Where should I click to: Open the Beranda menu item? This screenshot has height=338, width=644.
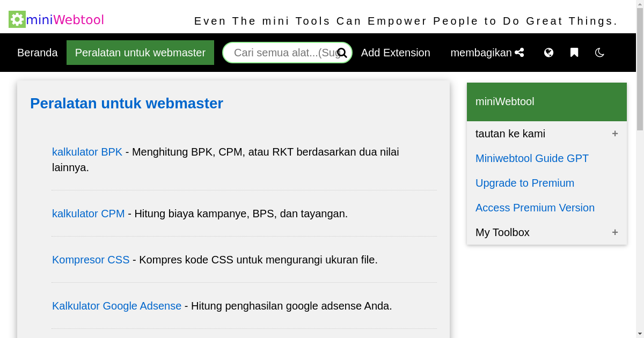click(38, 53)
